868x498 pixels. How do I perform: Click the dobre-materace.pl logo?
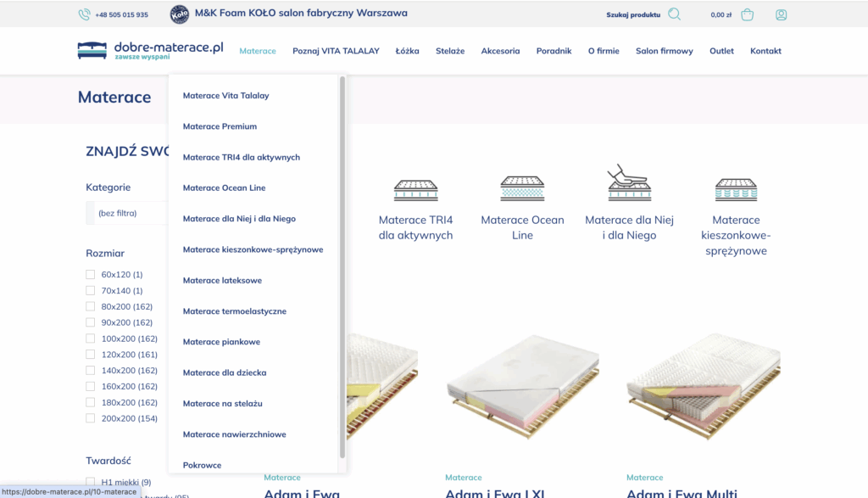click(150, 50)
